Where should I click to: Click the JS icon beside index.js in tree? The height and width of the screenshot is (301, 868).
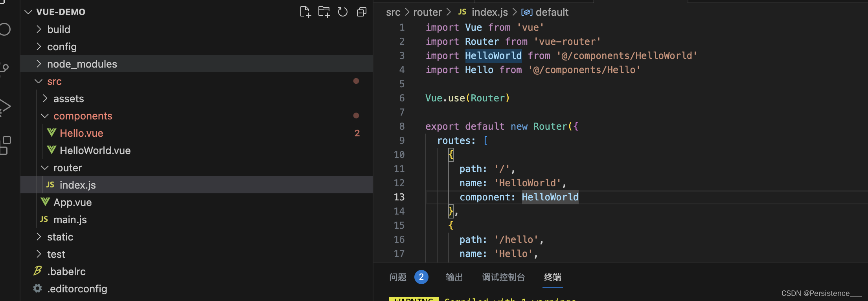50,185
